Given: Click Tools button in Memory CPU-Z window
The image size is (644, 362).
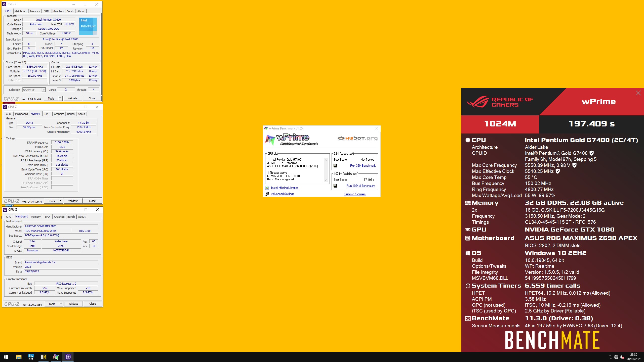Looking at the screenshot, I should 52,201.
